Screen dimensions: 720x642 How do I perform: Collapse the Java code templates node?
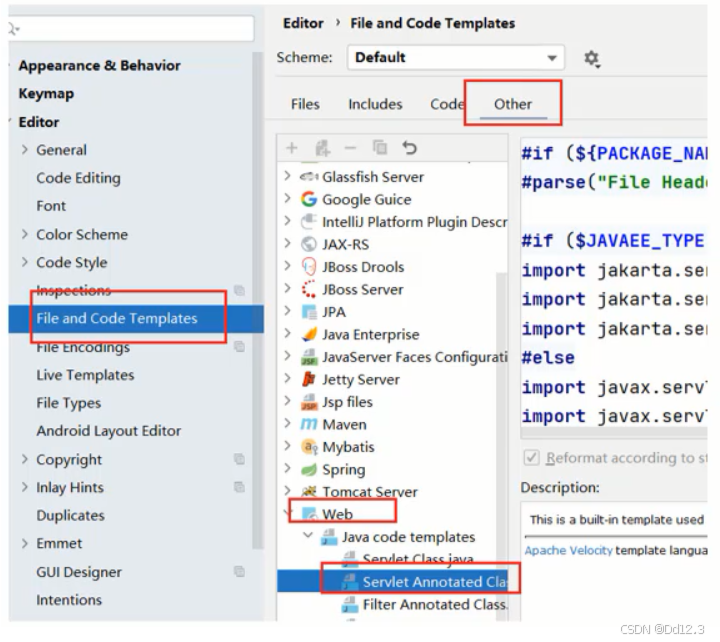pos(308,535)
